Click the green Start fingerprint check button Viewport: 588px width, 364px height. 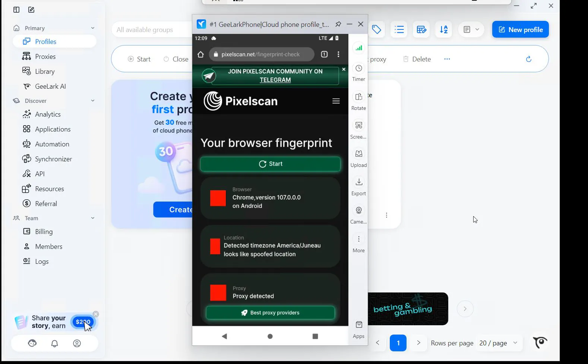click(270, 164)
